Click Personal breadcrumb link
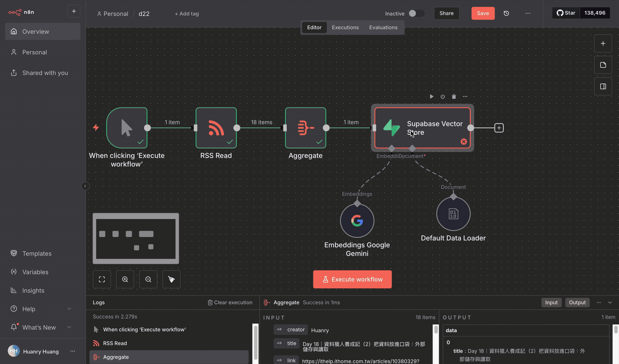 point(113,14)
